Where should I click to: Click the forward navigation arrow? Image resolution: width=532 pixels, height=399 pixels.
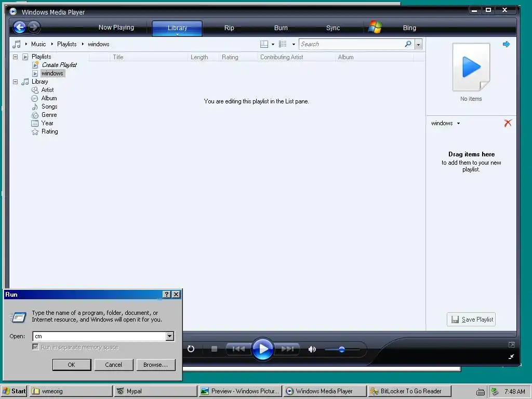click(x=34, y=27)
